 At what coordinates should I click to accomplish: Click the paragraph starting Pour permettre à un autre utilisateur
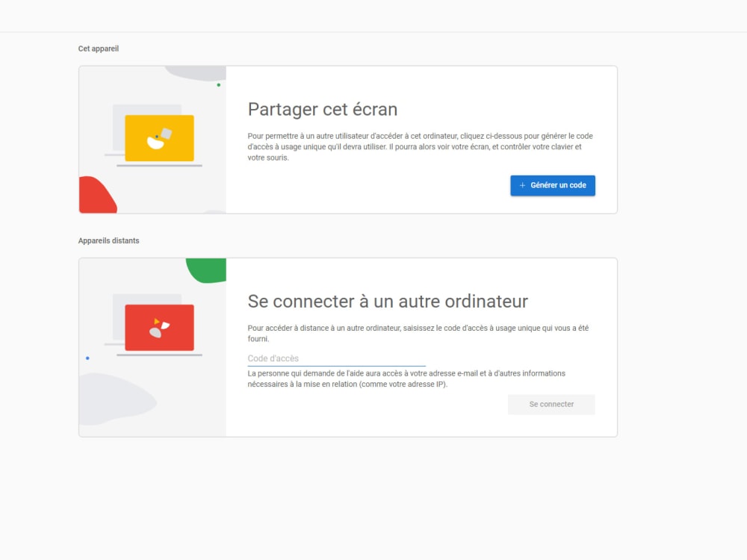click(x=420, y=146)
